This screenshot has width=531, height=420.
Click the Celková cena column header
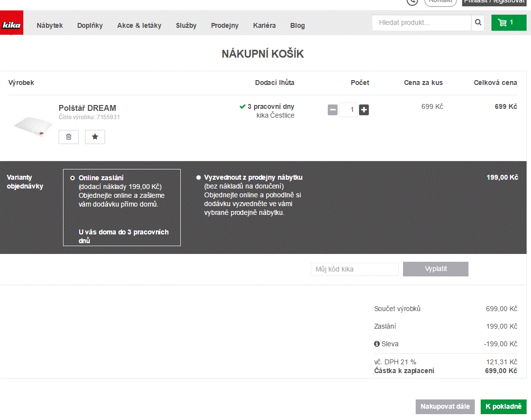(x=495, y=83)
